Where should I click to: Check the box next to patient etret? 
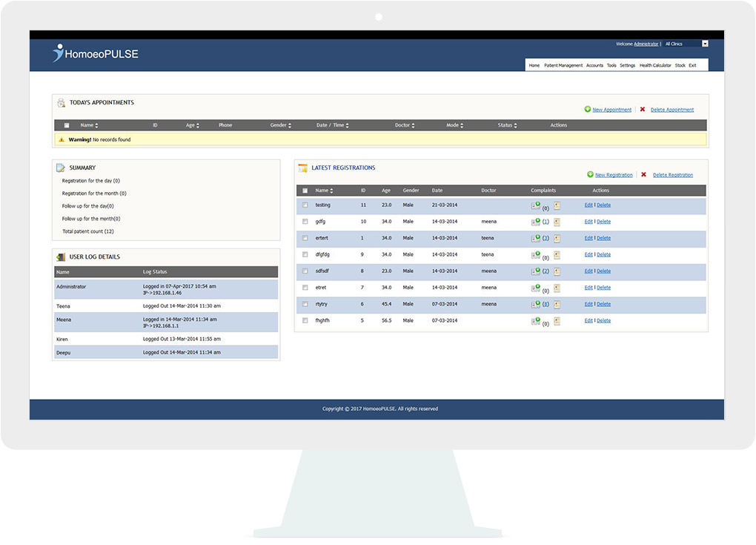[305, 288]
